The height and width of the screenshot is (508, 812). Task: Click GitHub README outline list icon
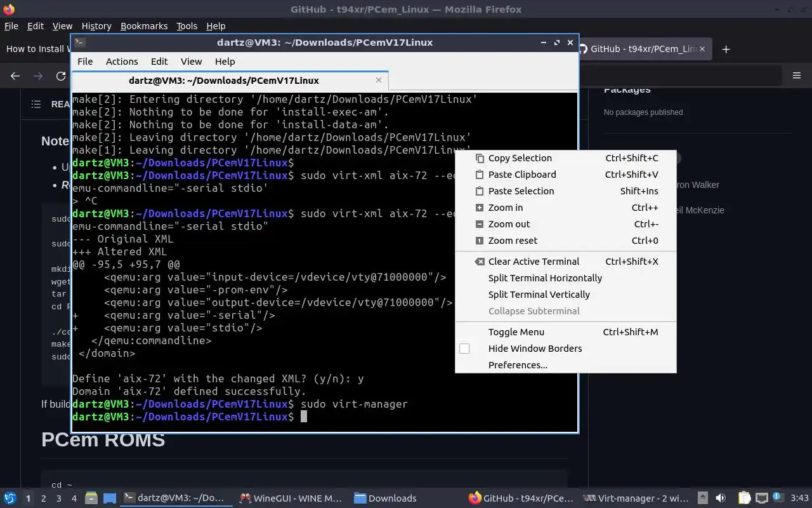tap(36, 104)
